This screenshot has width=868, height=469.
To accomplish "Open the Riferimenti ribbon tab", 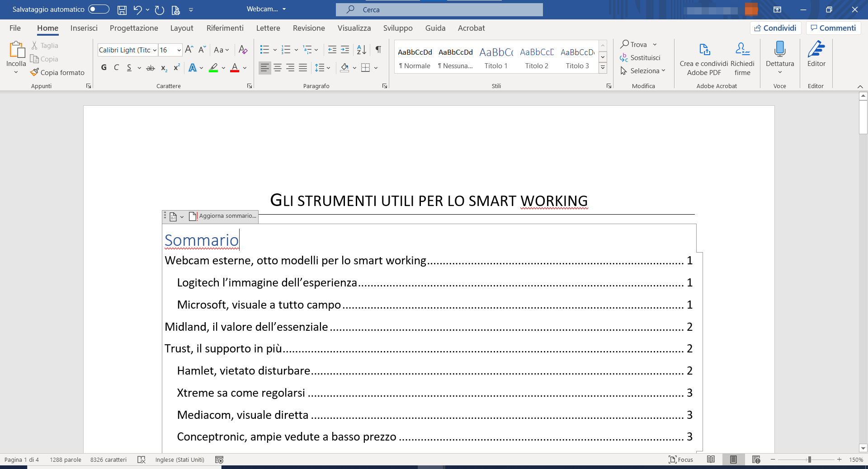I will pos(225,28).
